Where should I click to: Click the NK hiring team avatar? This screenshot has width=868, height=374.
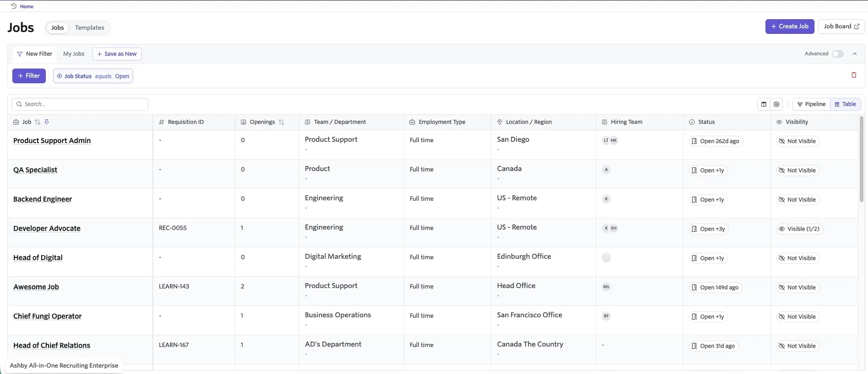pyautogui.click(x=614, y=140)
